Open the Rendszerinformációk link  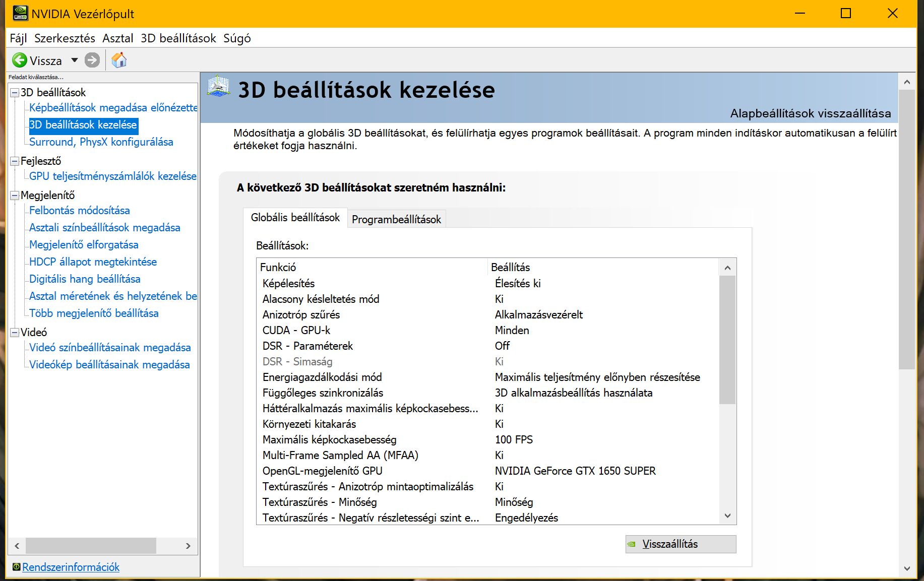click(x=71, y=567)
